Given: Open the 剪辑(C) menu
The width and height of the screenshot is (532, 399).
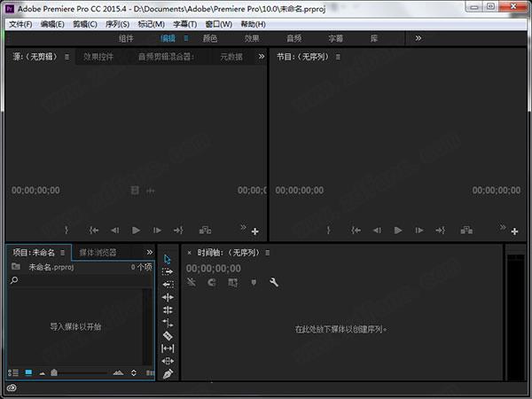Looking at the screenshot, I should tap(85, 25).
